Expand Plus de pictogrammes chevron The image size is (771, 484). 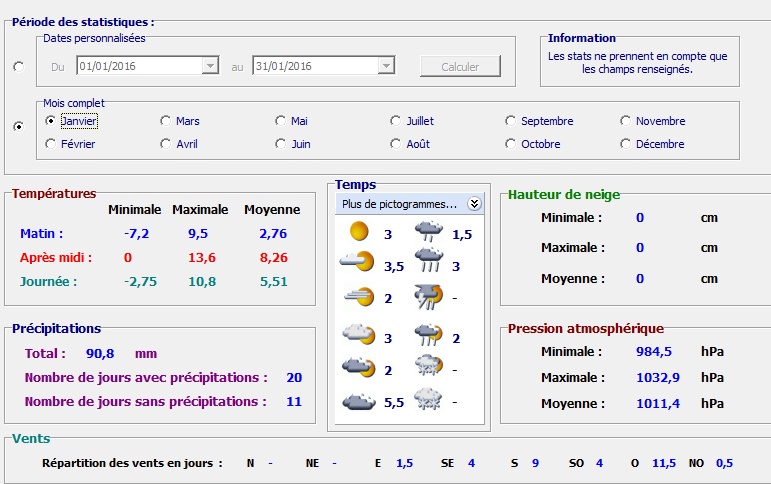click(474, 204)
